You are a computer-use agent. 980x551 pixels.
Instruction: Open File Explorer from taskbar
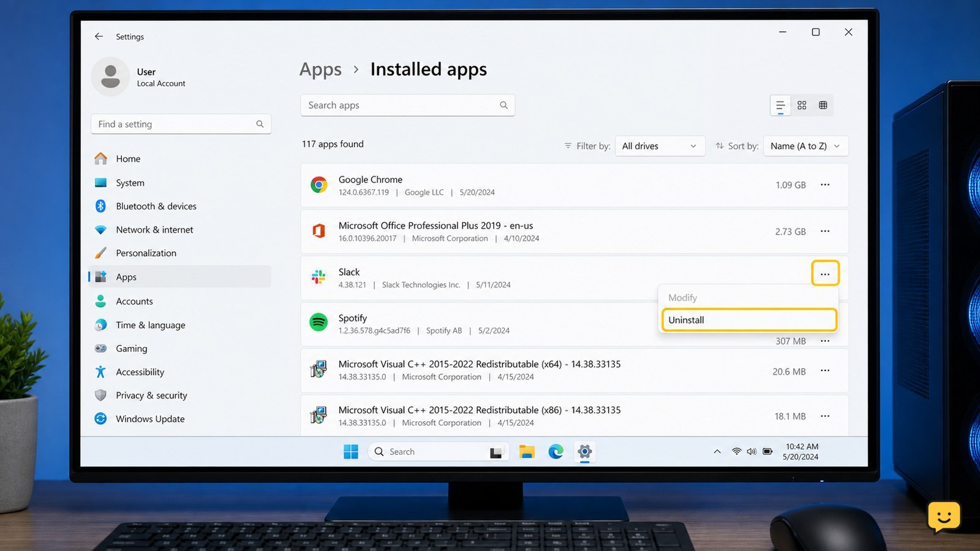[x=527, y=452]
